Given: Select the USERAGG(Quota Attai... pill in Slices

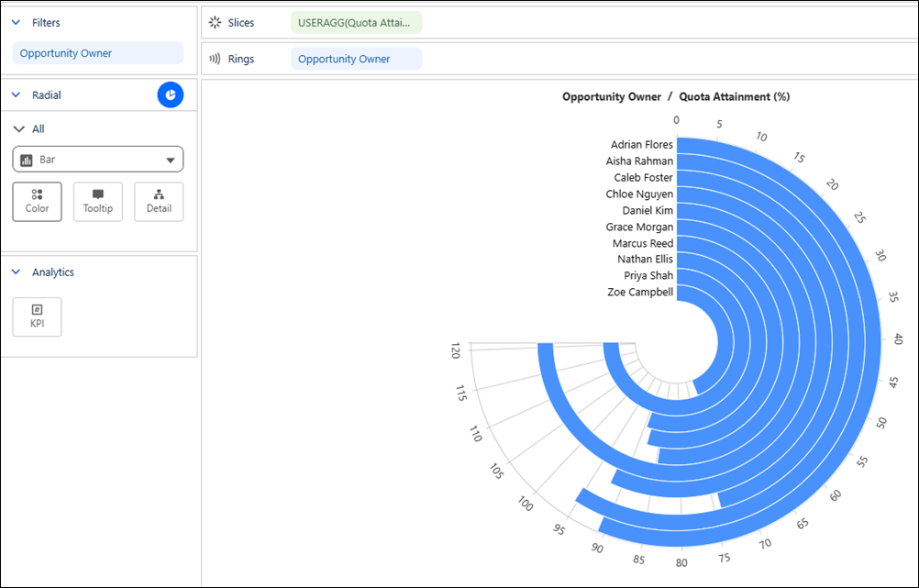Looking at the screenshot, I should pyautogui.click(x=357, y=23).
